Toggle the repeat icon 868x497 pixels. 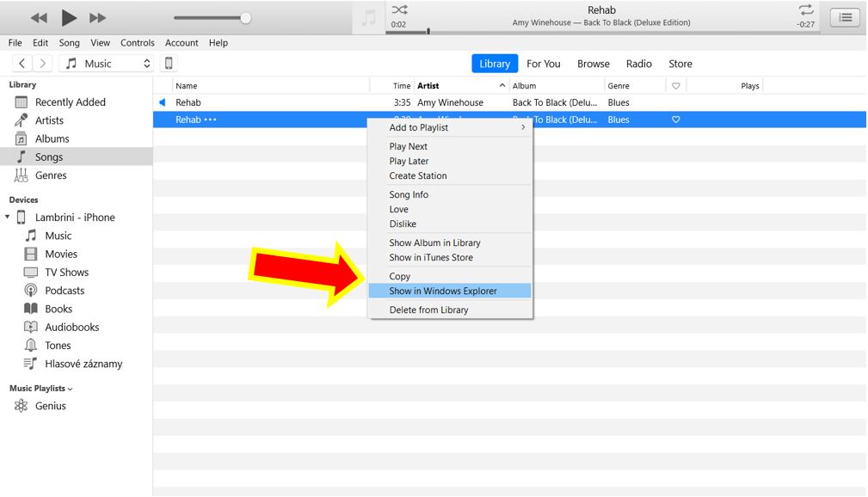806,9
